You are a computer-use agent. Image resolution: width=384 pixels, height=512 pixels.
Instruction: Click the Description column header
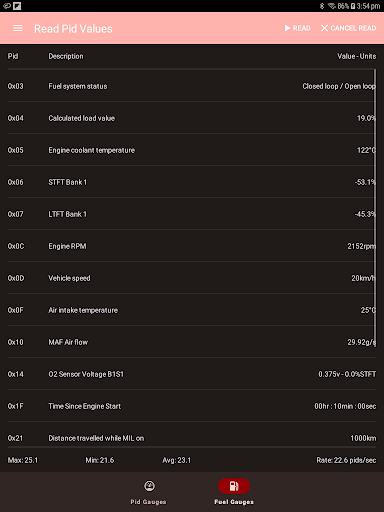coord(66,56)
